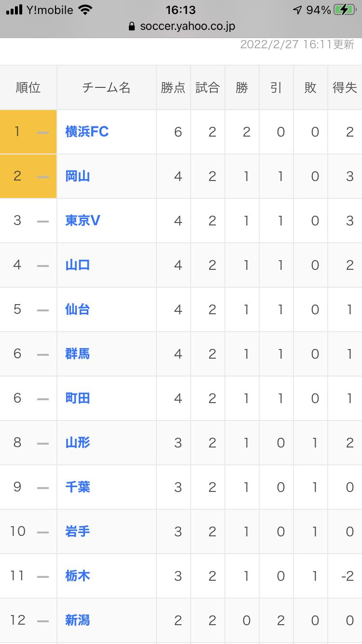This screenshot has height=644, width=362.
Task: Open the 岡山 team link
Action: (78, 176)
